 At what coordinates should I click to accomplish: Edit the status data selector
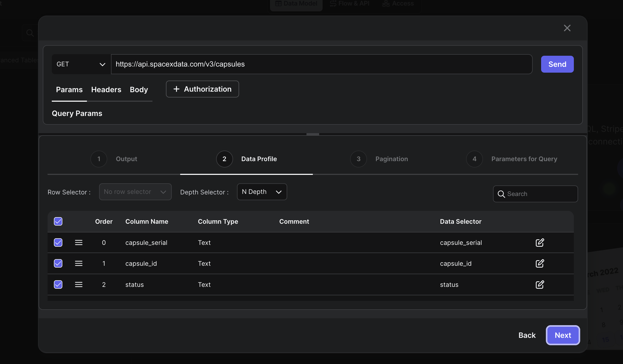pyautogui.click(x=540, y=284)
